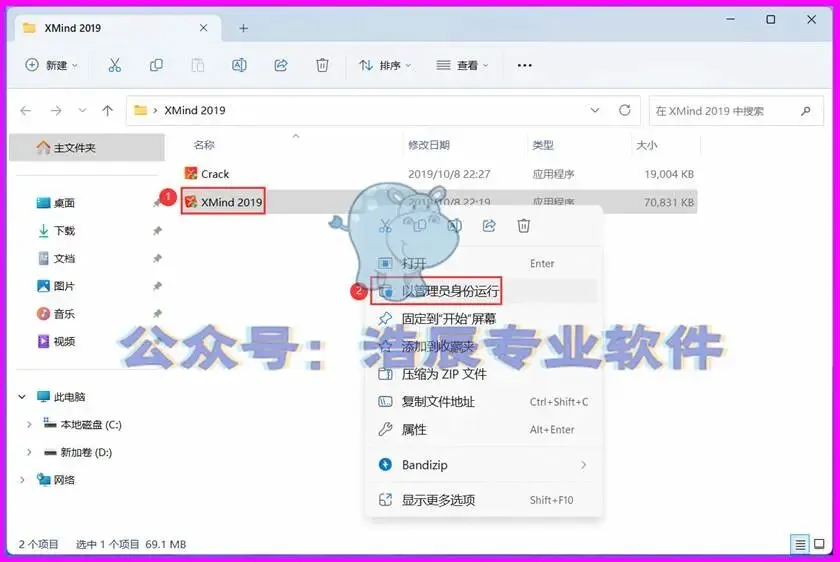This screenshot has width=840, height=562.
Task: Unpin 图片 using its pin icon
Action: click(x=157, y=286)
